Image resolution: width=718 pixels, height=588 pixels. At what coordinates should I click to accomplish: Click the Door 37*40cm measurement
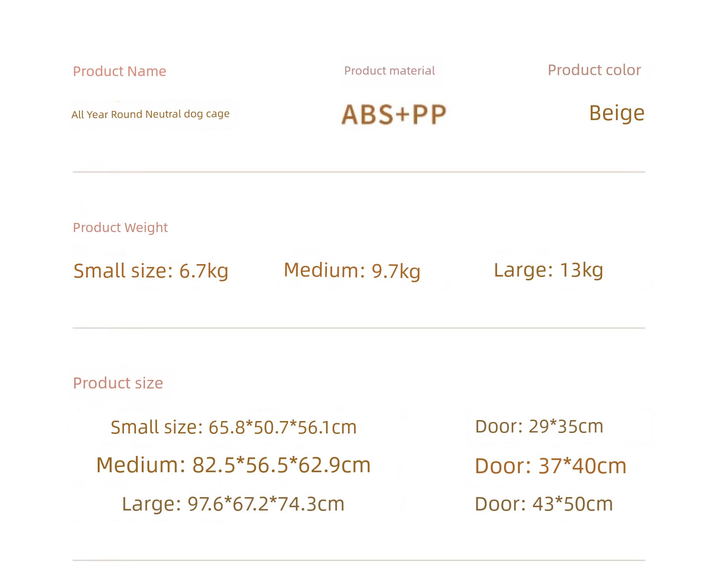550,466
